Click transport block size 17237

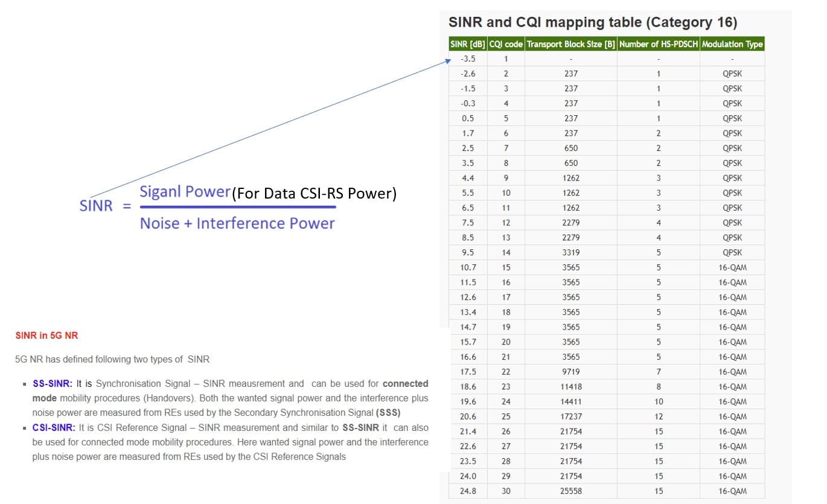570,416
